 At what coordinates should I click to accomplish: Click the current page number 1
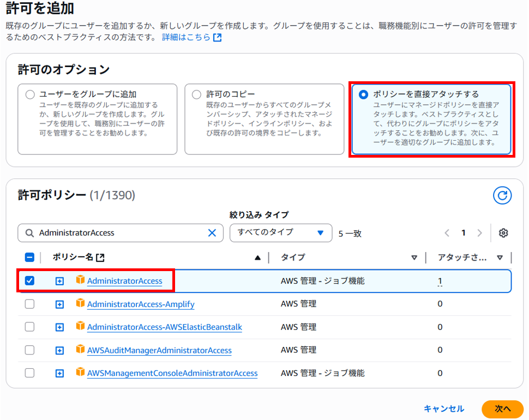coord(463,233)
